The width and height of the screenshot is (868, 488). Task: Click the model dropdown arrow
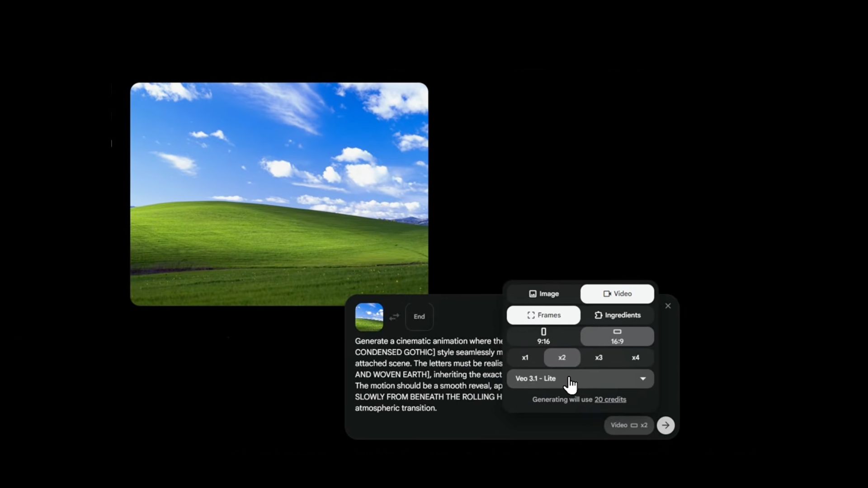pyautogui.click(x=642, y=379)
